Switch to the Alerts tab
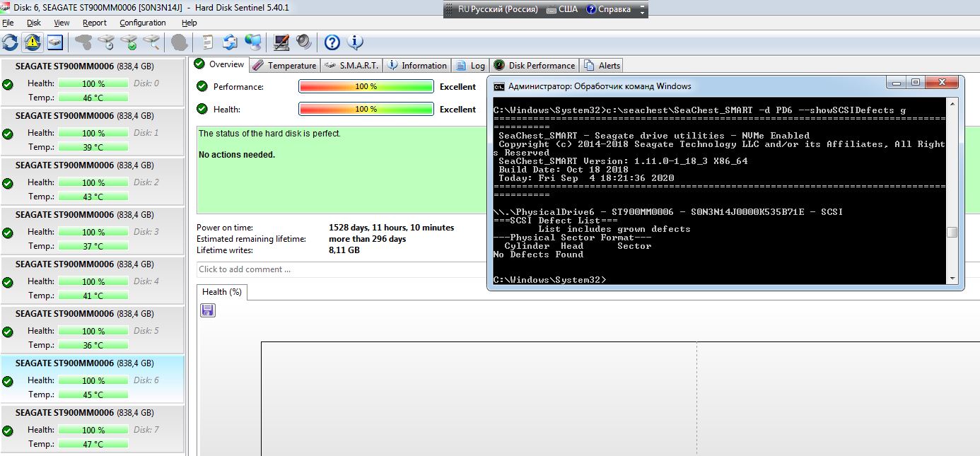This screenshot has height=456, width=980. pos(602,65)
